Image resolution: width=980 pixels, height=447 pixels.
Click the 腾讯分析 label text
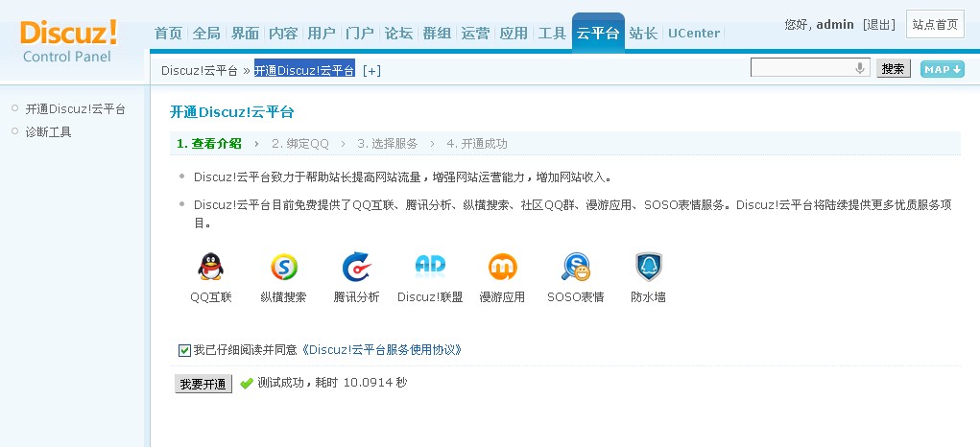tap(356, 297)
